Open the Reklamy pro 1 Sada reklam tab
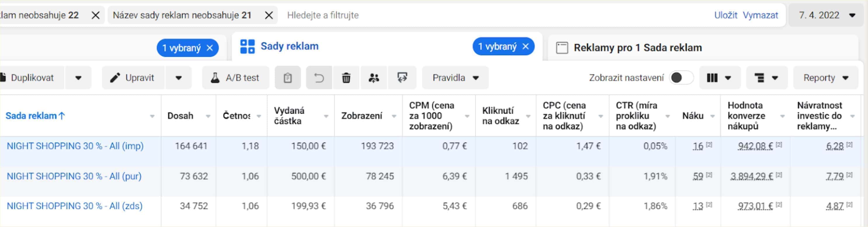 [x=629, y=48]
